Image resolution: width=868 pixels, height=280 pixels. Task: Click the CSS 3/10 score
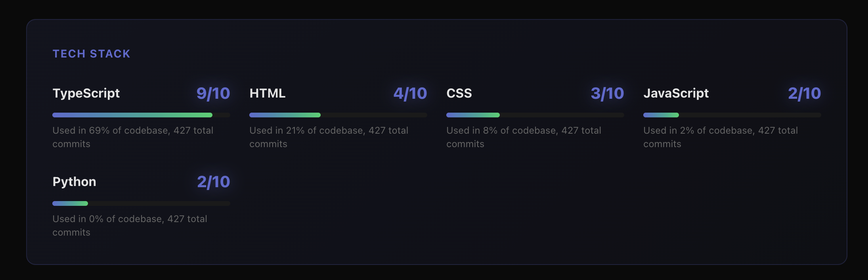click(607, 94)
